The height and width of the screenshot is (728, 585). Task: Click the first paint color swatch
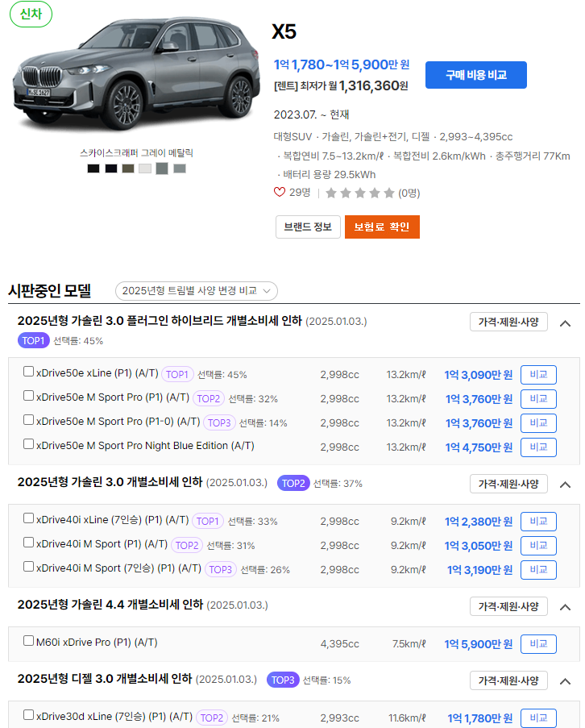pyautogui.click(x=92, y=168)
